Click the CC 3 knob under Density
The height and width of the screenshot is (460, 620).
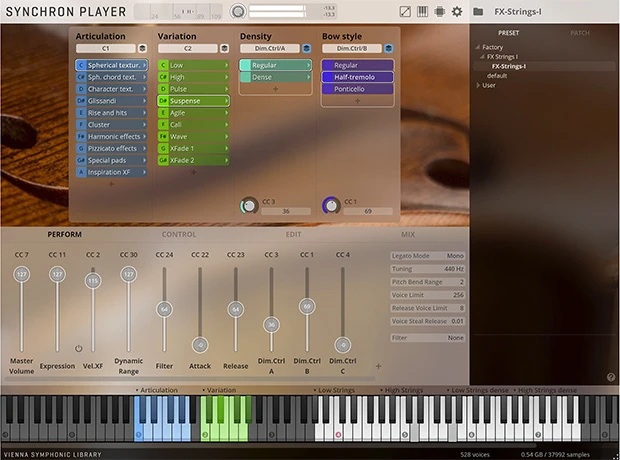(249, 206)
